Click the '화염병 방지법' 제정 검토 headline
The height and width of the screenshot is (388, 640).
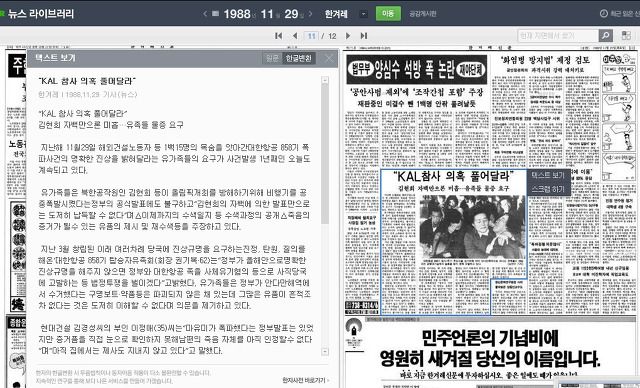[x=546, y=60]
